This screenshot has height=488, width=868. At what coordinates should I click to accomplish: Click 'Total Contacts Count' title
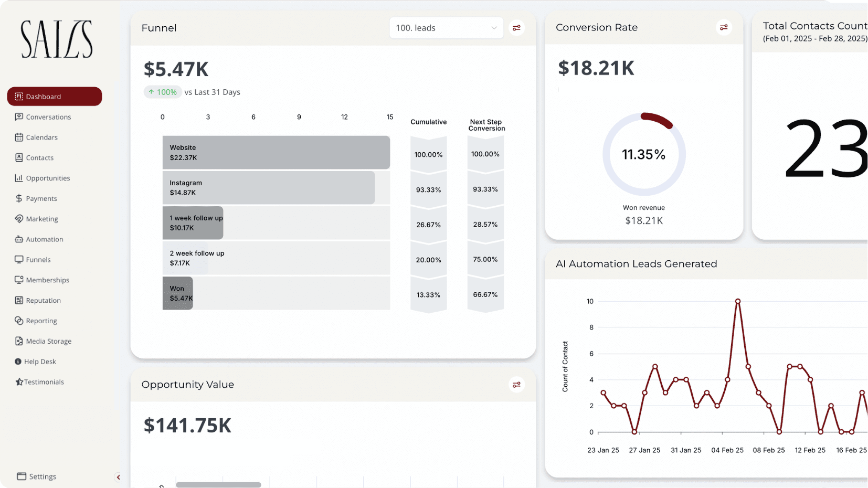[x=815, y=26]
